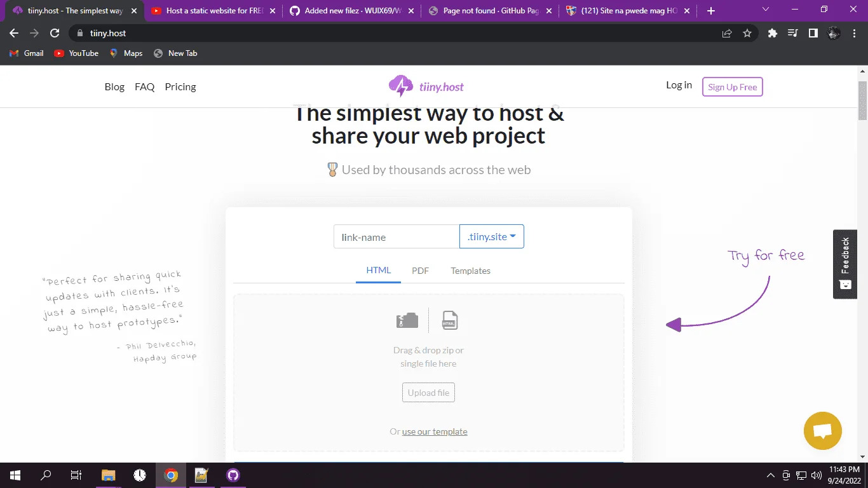Expand the .tiiny.site domain dropdown
The image size is (868, 488).
pos(492,236)
